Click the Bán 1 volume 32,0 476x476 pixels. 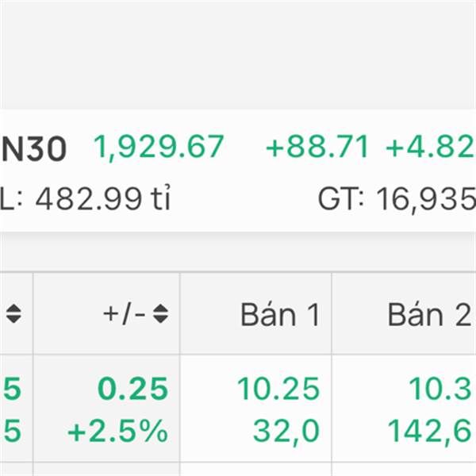(286, 431)
